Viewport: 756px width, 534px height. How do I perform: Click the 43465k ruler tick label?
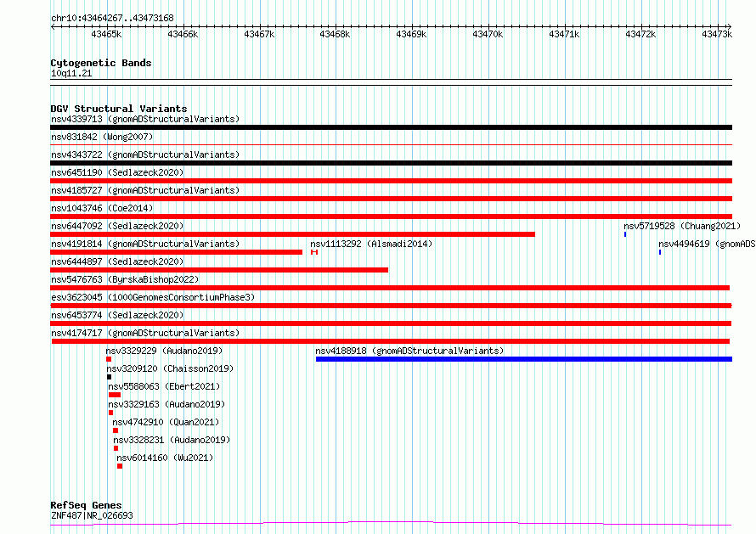pos(106,34)
